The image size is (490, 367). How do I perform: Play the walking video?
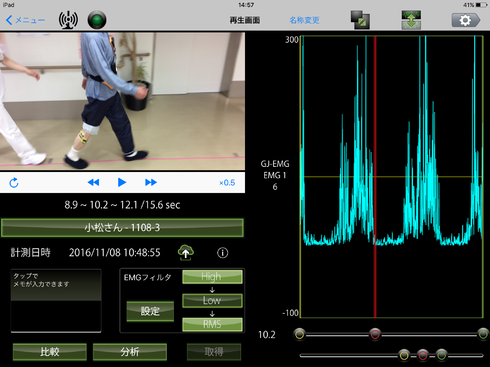(x=122, y=182)
